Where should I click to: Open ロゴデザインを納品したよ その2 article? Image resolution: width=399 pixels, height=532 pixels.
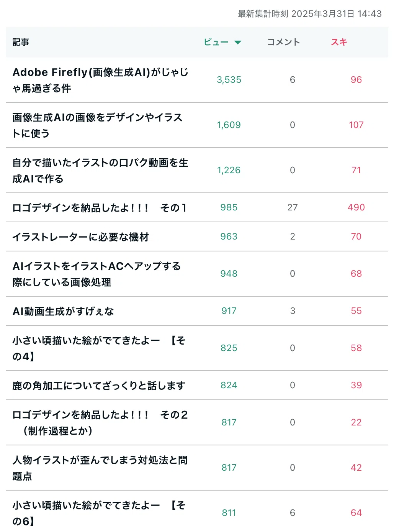click(x=100, y=423)
